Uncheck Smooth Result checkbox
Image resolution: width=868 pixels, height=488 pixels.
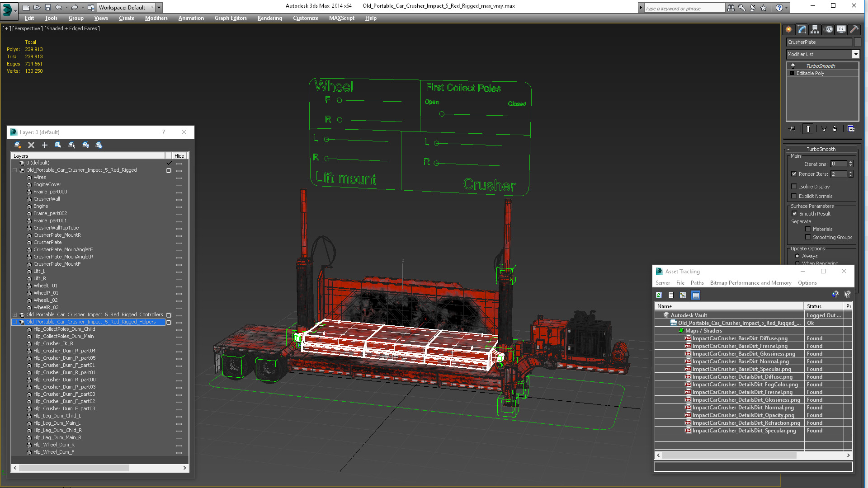point(794,214)
